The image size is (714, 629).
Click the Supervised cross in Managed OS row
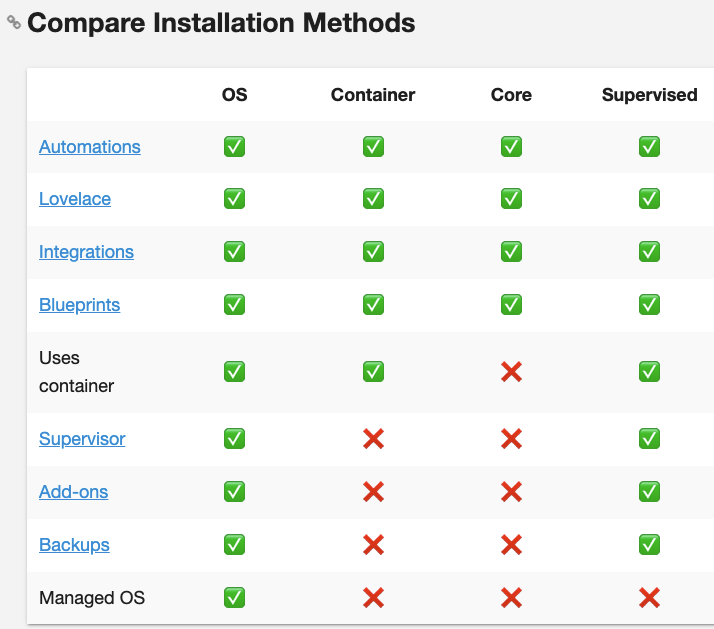649,598
